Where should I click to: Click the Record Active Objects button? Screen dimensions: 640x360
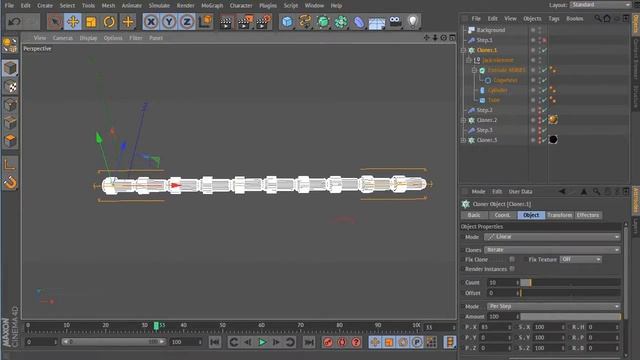(x=328, y=342)
